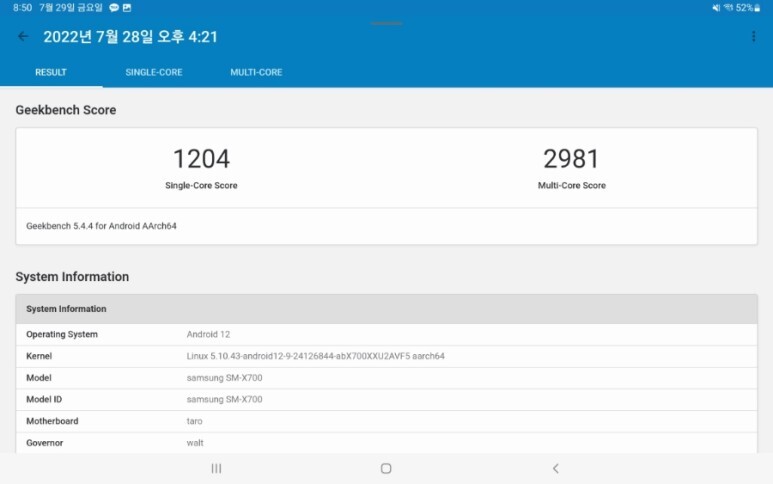Tap the Wi-Fi signal status icon
Viewport: 773px width, 484px height.
728,8
